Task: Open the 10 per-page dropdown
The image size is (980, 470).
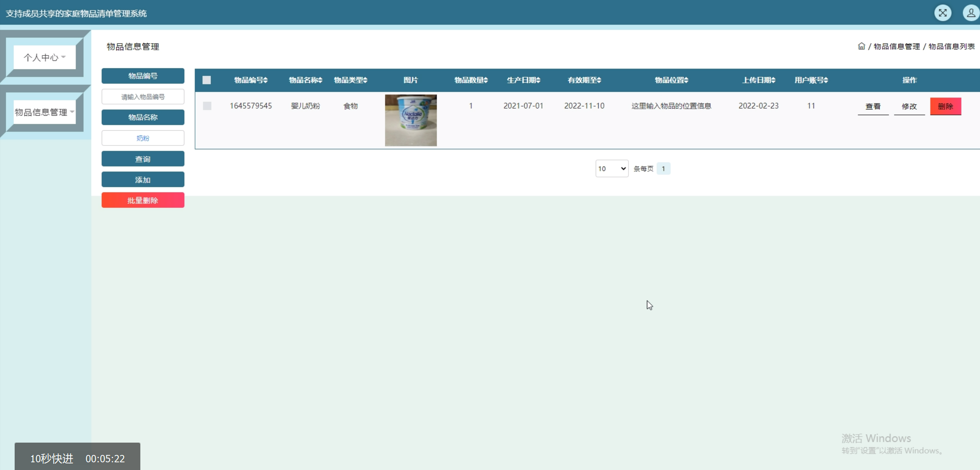Action: [x=611, y=168]
